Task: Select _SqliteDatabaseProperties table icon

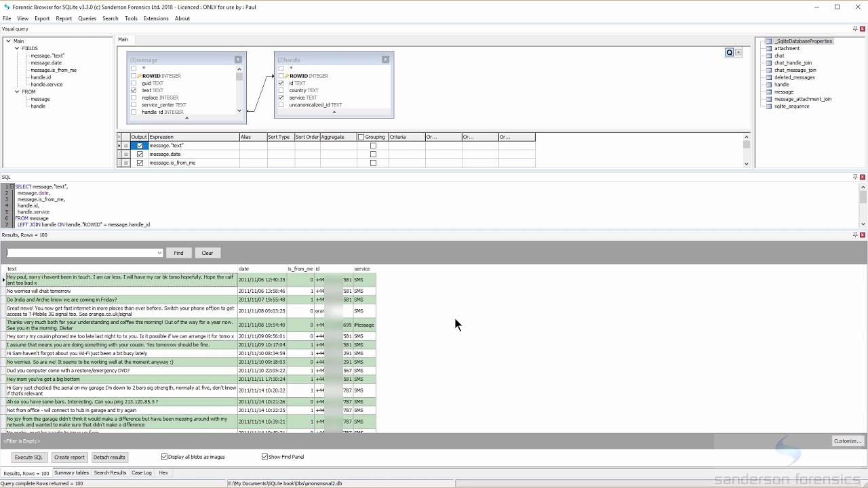Action: tap(769, 41)
